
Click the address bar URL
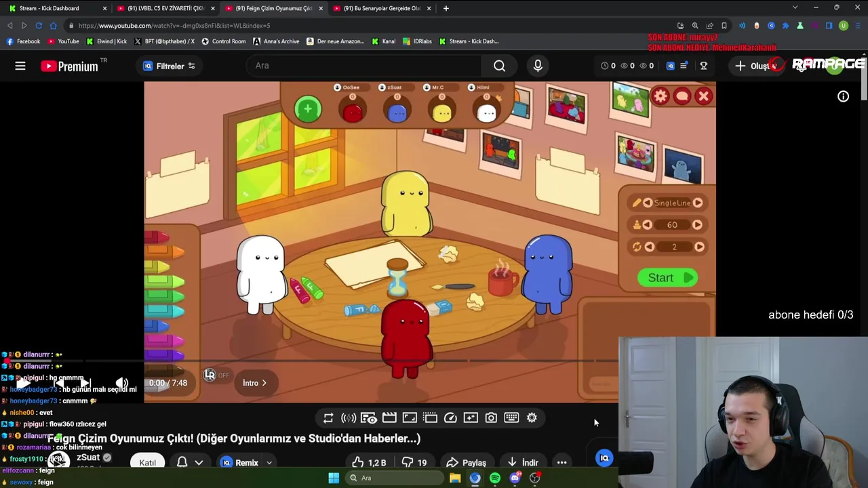pos(174,26)
